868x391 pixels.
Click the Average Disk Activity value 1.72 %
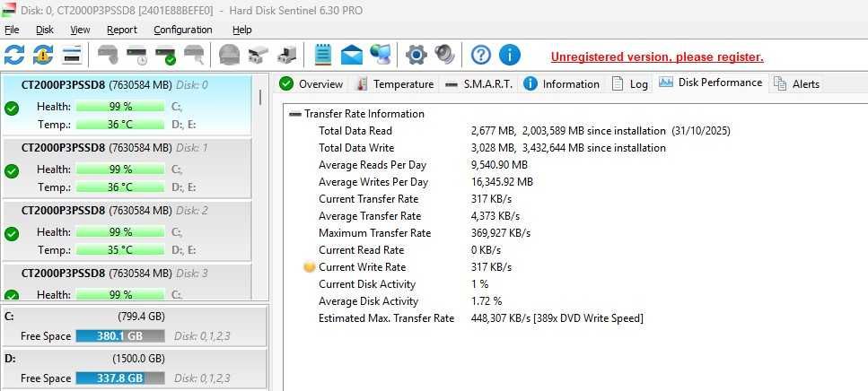click(487, 302)
